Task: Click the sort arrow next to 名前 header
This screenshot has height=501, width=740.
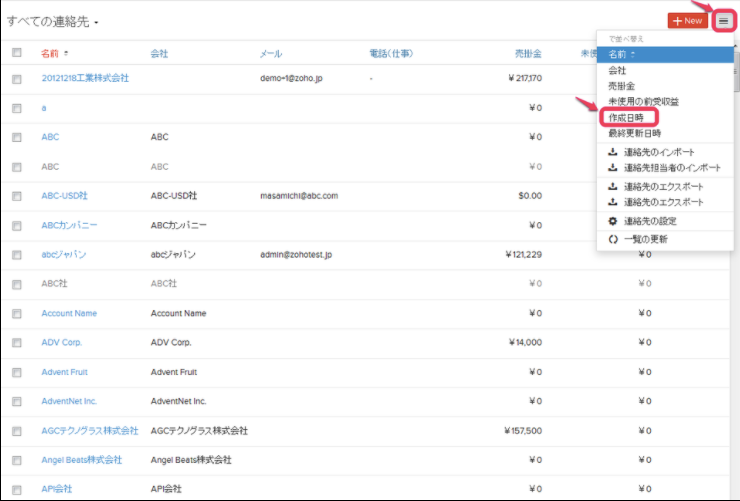Action: (67, 53)
